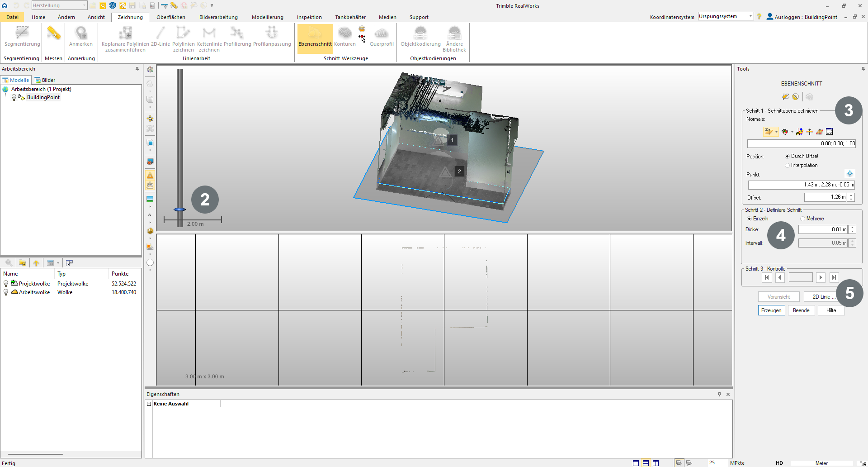Open the Koordinatensystem dropdown
The image size is (868, 467).
(750, 16)
